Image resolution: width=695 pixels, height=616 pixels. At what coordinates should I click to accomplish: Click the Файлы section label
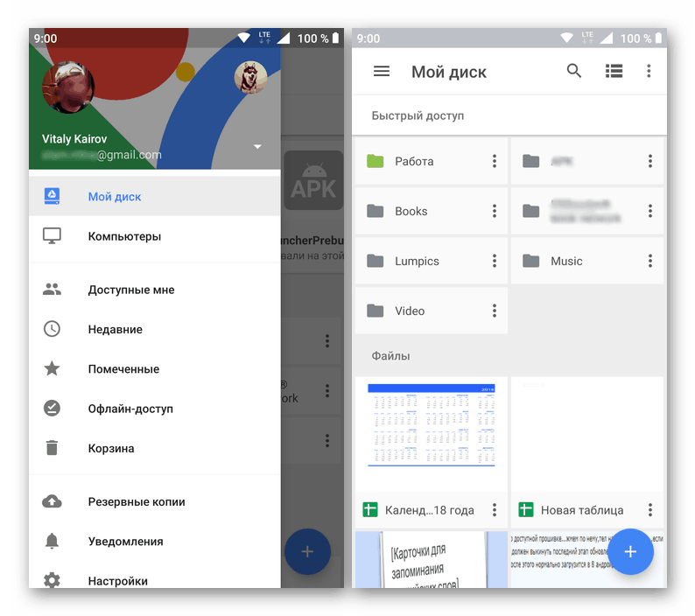pyautogui.click(x=390, y=355)
